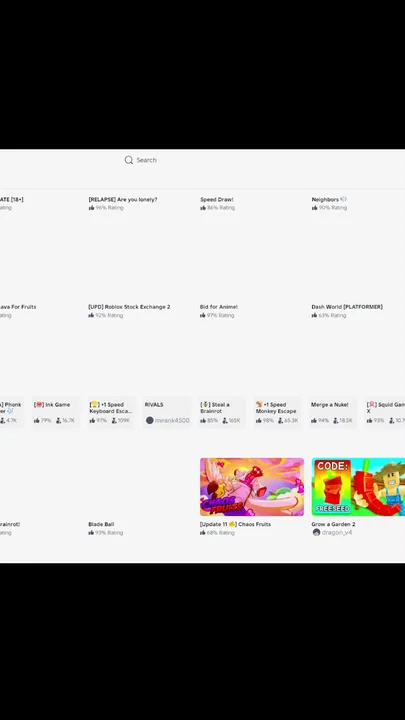The width and height of the screenshot is (405, 720).
Task: Open '[RELAPSE] Are you lonely?' game title
Action: coord(123,200)
